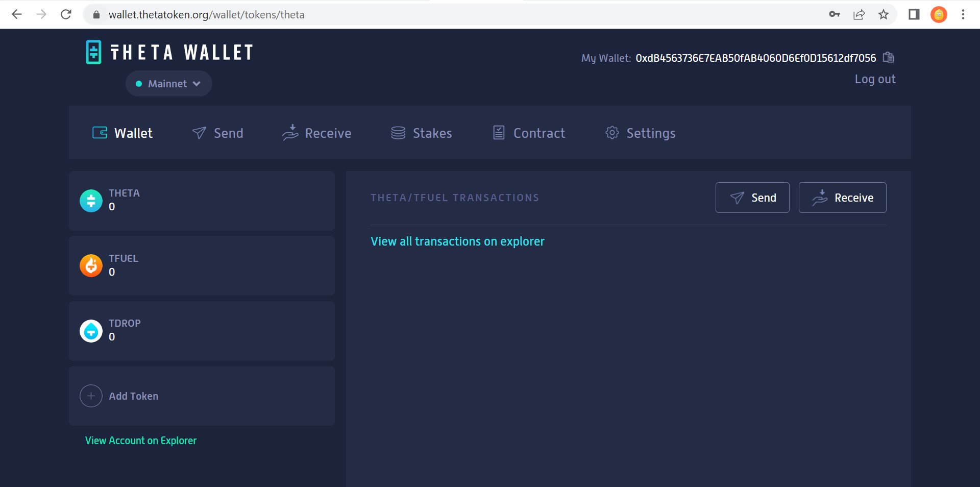Viewport: 980px width, 487px height.
Task: Open the browser profile avatar
Action: coord(939,14)
